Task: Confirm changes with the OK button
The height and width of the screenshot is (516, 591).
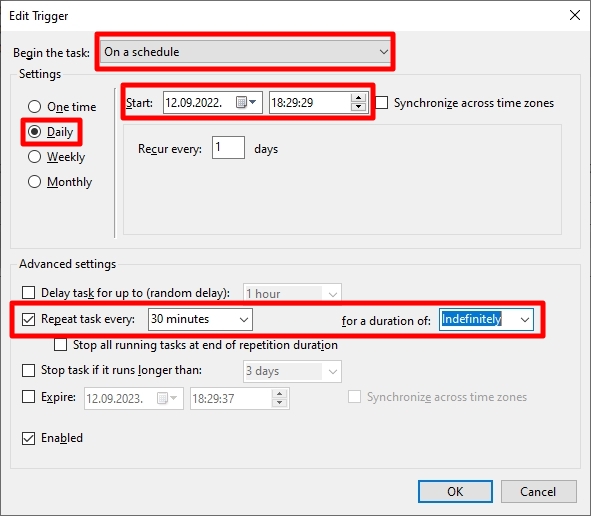Action: click(455, 491)
